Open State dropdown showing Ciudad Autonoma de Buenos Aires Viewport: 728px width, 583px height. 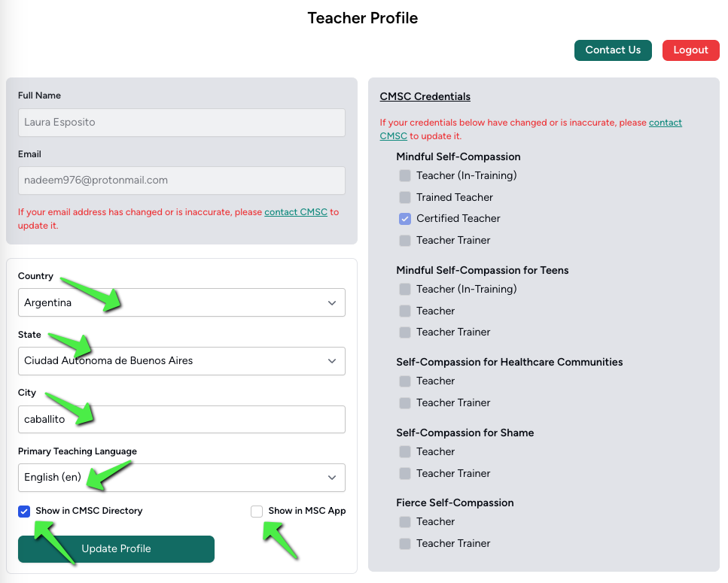181,361
